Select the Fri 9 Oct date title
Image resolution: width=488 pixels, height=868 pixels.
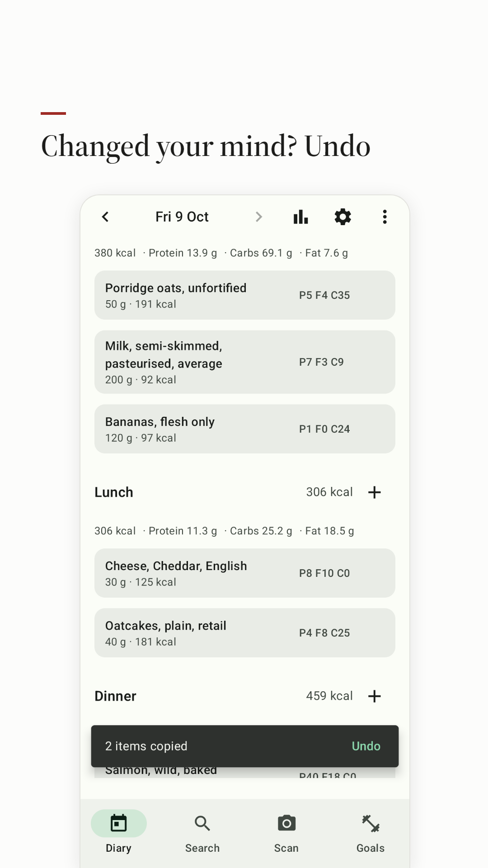tap(182, 217)
